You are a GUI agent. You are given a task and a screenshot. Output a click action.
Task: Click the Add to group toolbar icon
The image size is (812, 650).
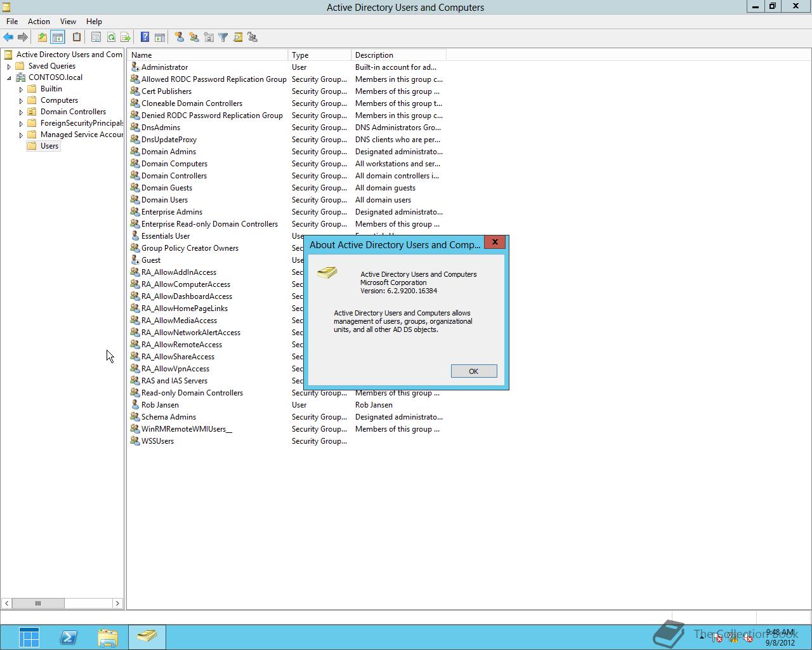pyautogui.click(x=252, y=37)
